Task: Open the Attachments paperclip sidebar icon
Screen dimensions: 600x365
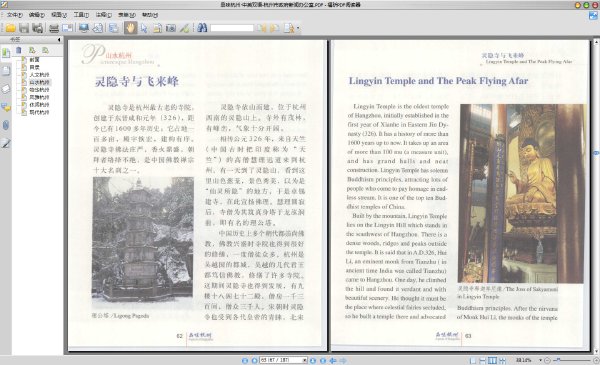Action: pos(6,125)
